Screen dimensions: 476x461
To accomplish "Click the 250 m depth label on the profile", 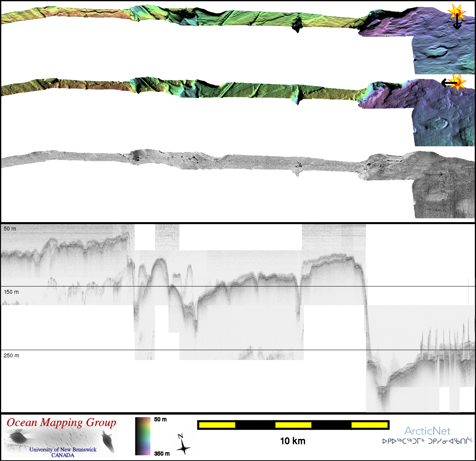I will pos(11,355).
